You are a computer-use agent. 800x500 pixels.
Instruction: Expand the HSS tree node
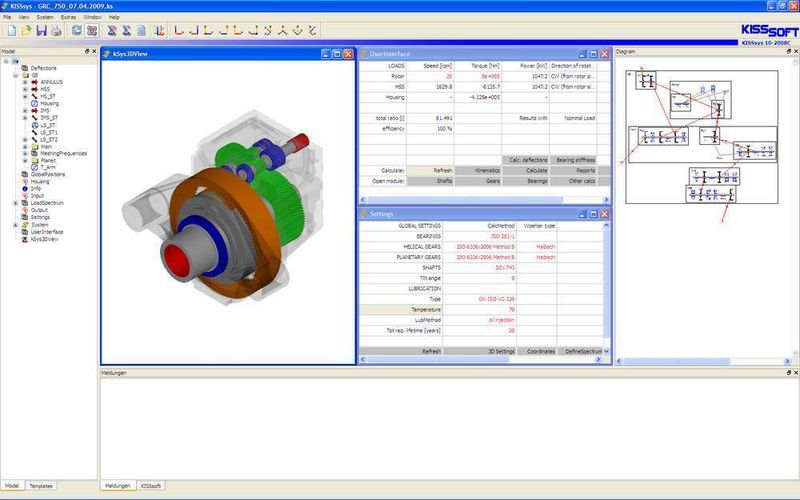click(x=25, y=89)
